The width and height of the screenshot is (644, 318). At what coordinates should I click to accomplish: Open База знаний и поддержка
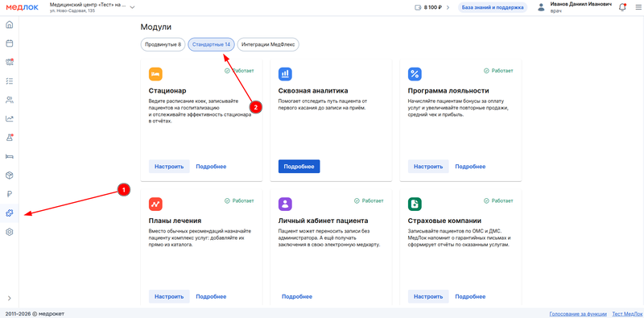[493, 7]
